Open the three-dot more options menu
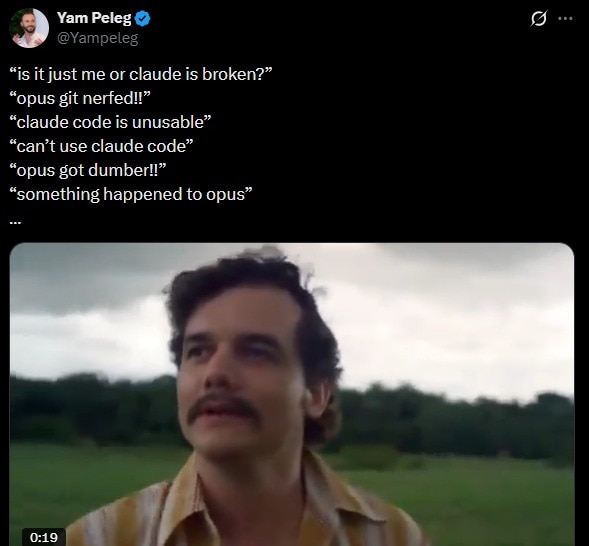The image size is (589, 546). coord(565,18)
